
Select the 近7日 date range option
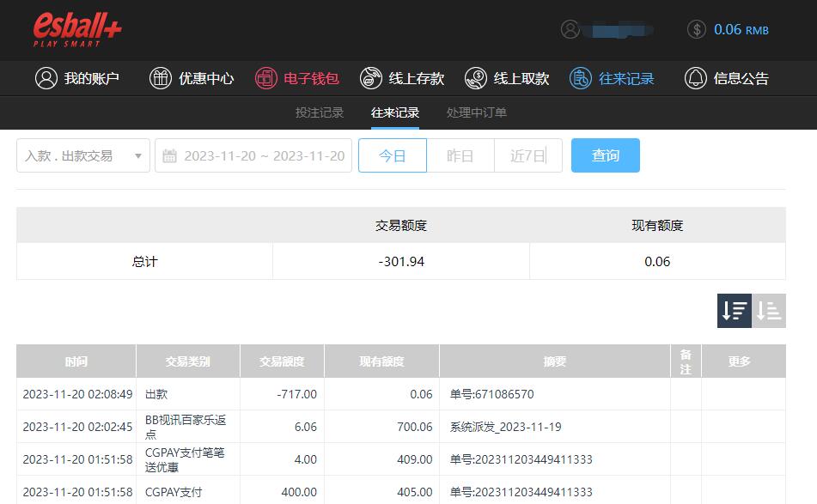(x=527, y=155)
